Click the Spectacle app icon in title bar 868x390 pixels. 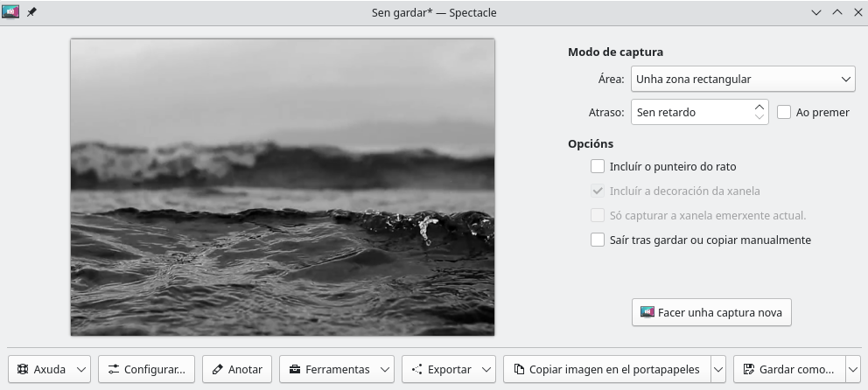click(x=10, y=13)
